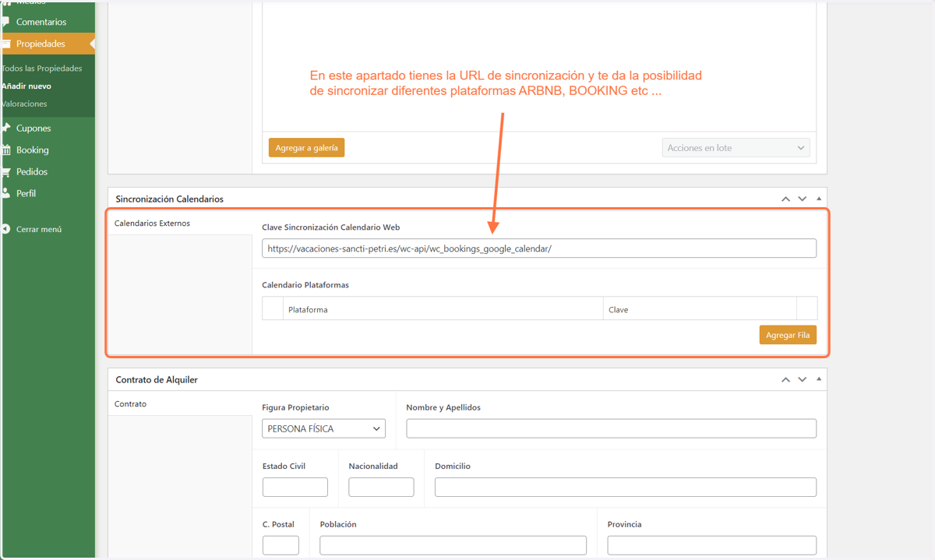Click the Pedidos cart icon

[5, 171]
